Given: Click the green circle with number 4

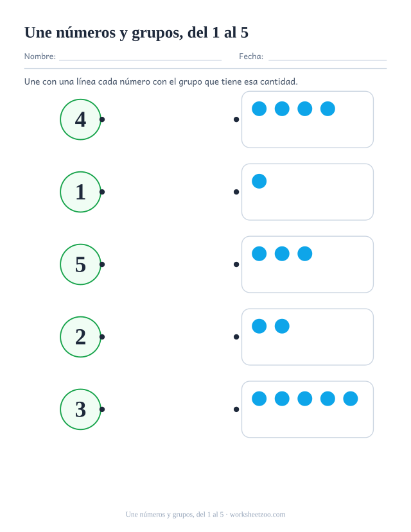Looking at the screenshot, I should (80, 119).
